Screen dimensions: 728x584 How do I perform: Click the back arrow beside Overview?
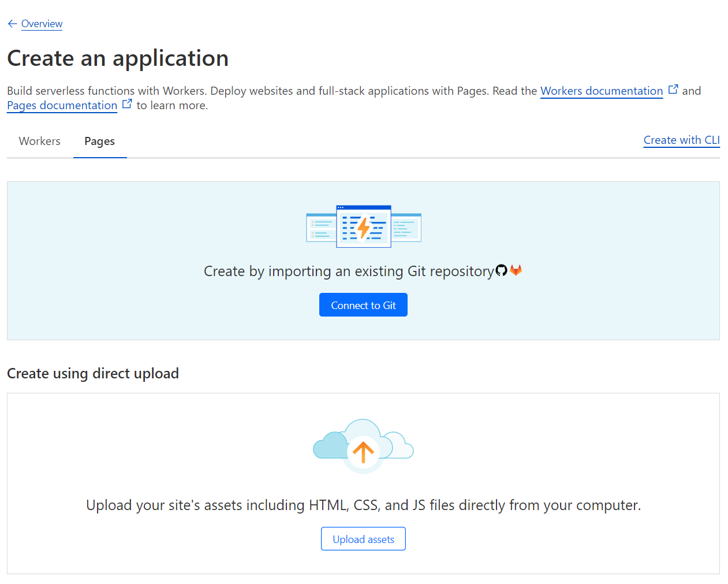[x=12, y=24]
